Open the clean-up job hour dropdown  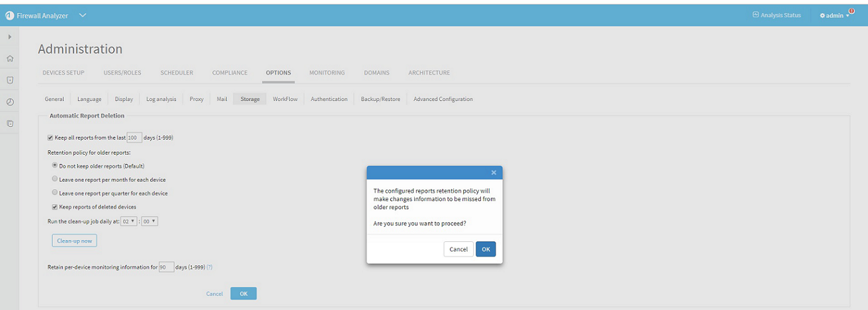(130, 221)
